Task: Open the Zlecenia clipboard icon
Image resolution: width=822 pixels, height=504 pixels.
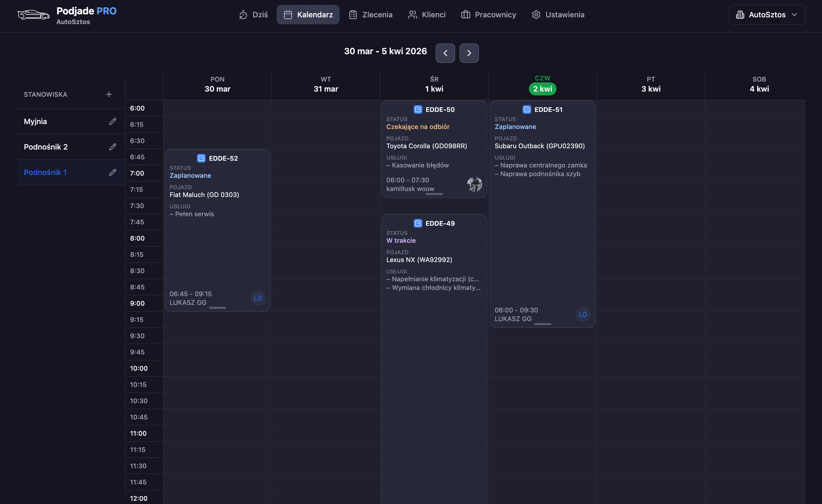Action: pos(353,14)
